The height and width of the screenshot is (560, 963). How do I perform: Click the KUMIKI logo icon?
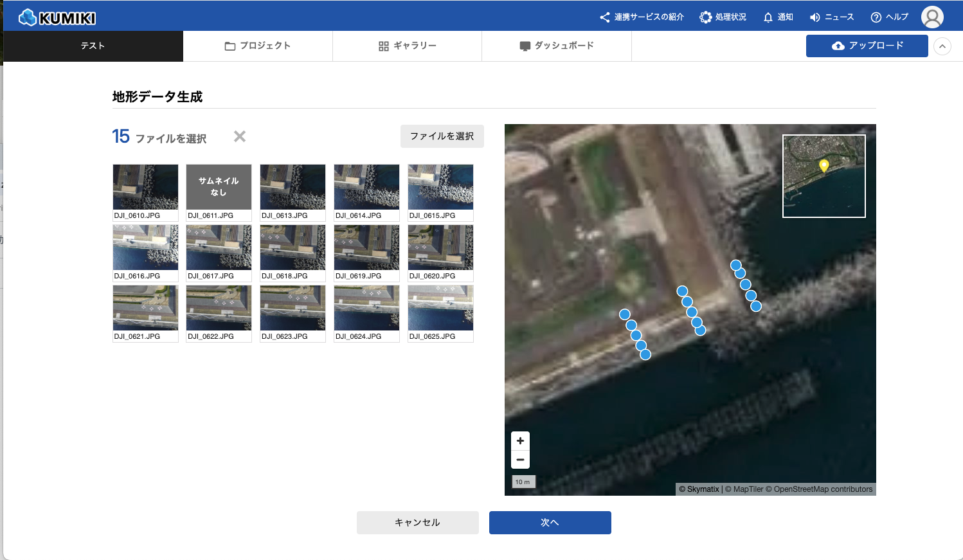(x=28, y=17)
